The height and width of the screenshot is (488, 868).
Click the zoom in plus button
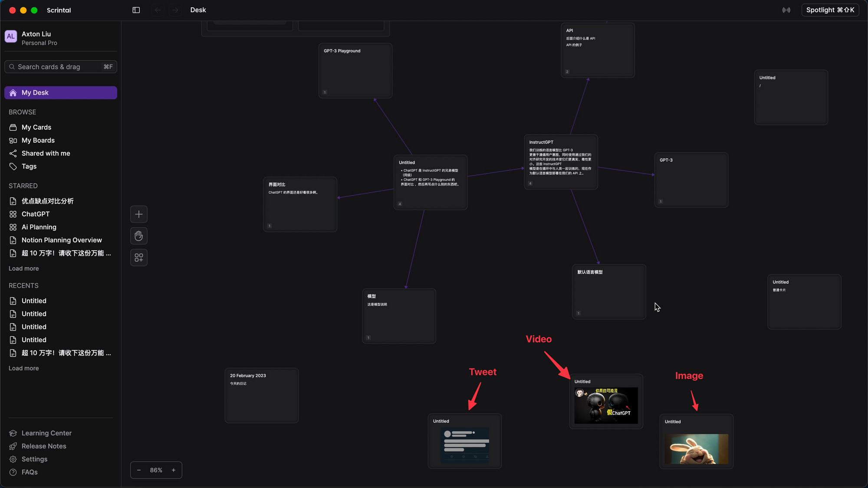[174, 470]
